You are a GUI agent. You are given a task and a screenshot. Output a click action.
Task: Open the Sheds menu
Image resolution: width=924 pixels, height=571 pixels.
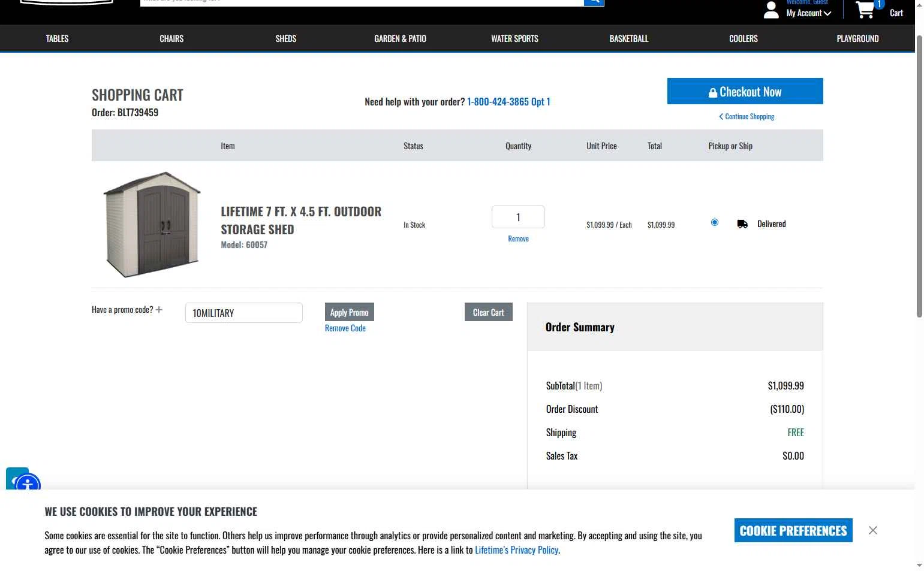point(286,38)
